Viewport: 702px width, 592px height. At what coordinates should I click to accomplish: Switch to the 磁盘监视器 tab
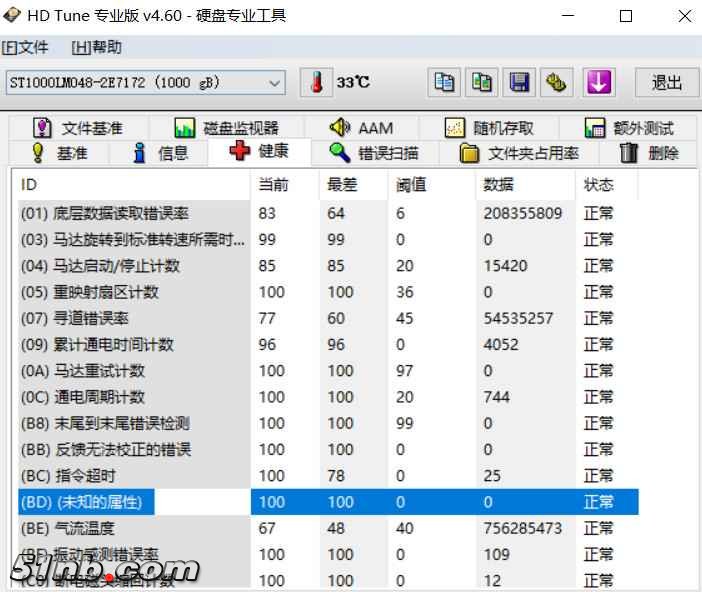[227, 128]
